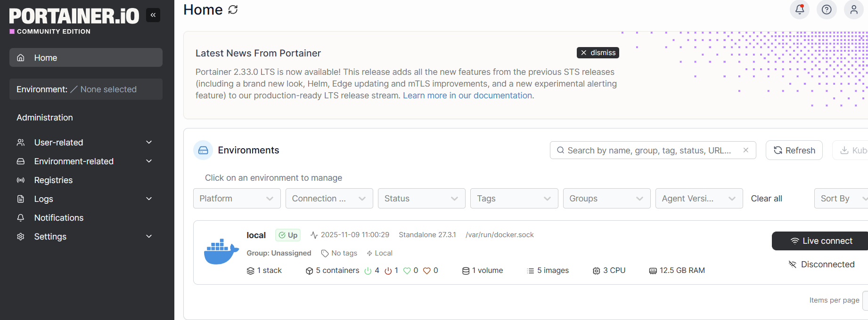Open the Connection type filter dropdown
Image resolution: width=868 pixels, height=320 pixels.
pyautogui.click(x=329, y=198)
